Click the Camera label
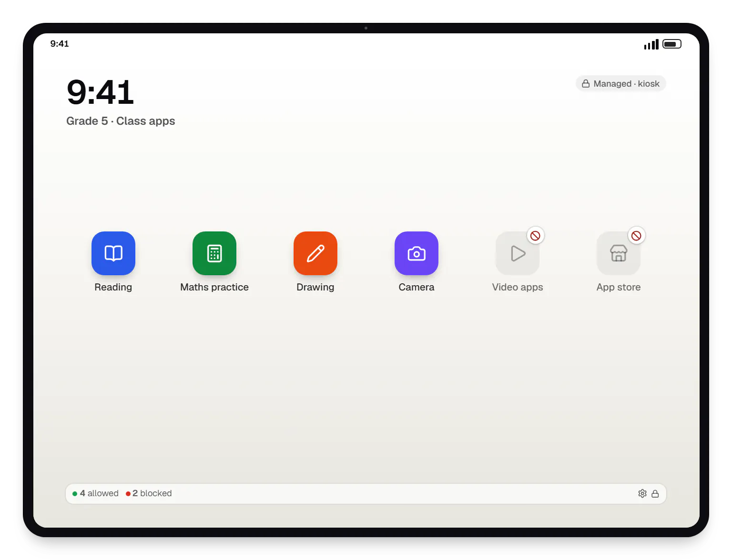Screen dimensions: 732x560 point(417,287)
